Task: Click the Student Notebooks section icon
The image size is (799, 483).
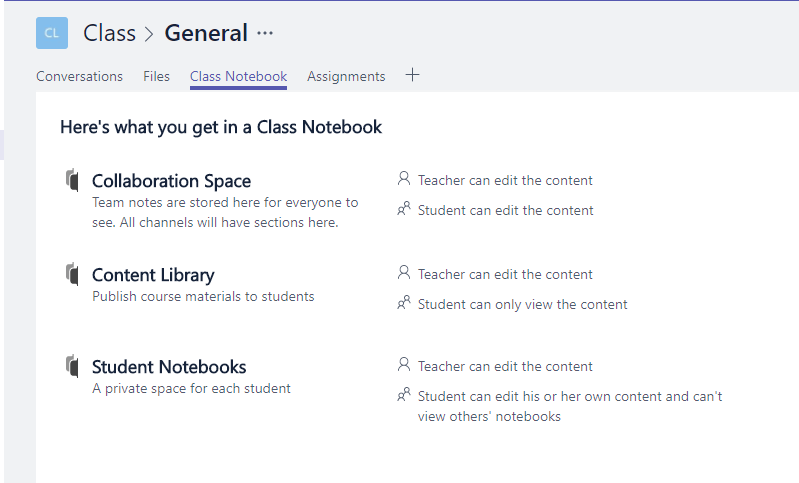Action: (72, 366)
